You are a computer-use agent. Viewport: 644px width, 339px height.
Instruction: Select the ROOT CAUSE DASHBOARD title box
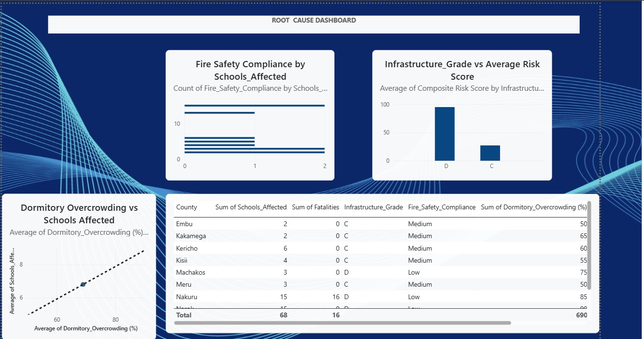click(314, 24)
